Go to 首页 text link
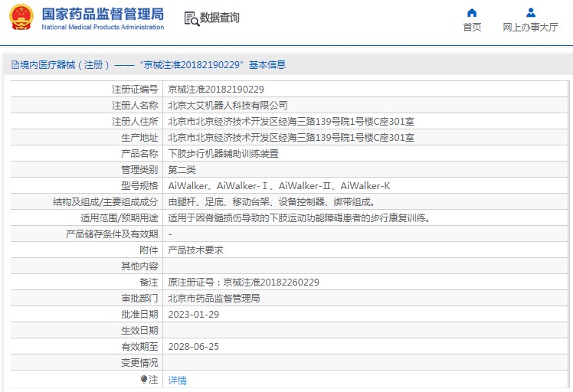573x392 pixels. pyautogui.click(x=472, y=27)
